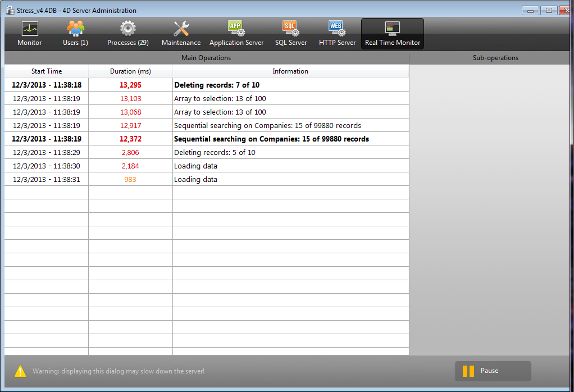This screenshot has height=392, width=574.
Task: Click the Start Time column header
Action: [x=47, y=71]
